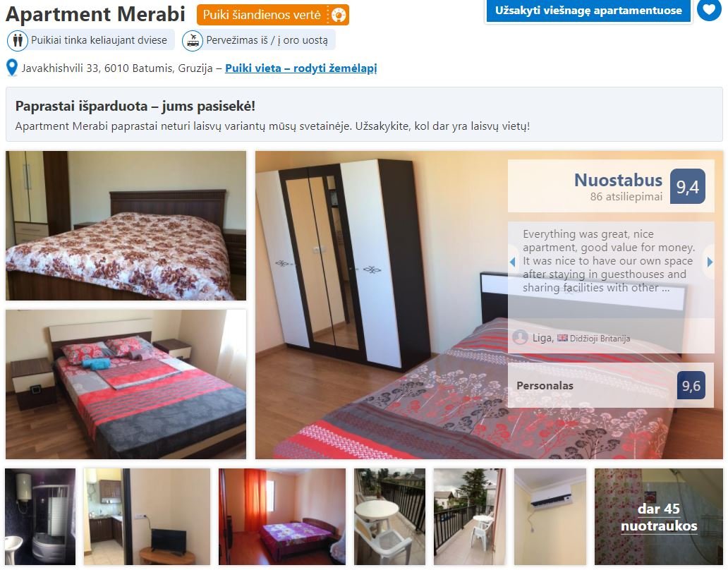
Task: Open the 9,4 review score badge
Action: click(x=688, y=187)
